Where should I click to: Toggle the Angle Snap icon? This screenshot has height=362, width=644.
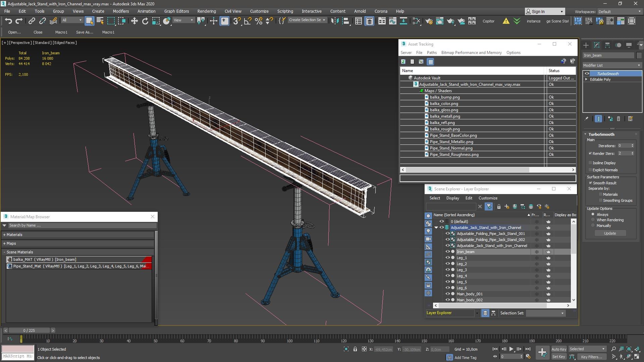click(x=248, y=21)
